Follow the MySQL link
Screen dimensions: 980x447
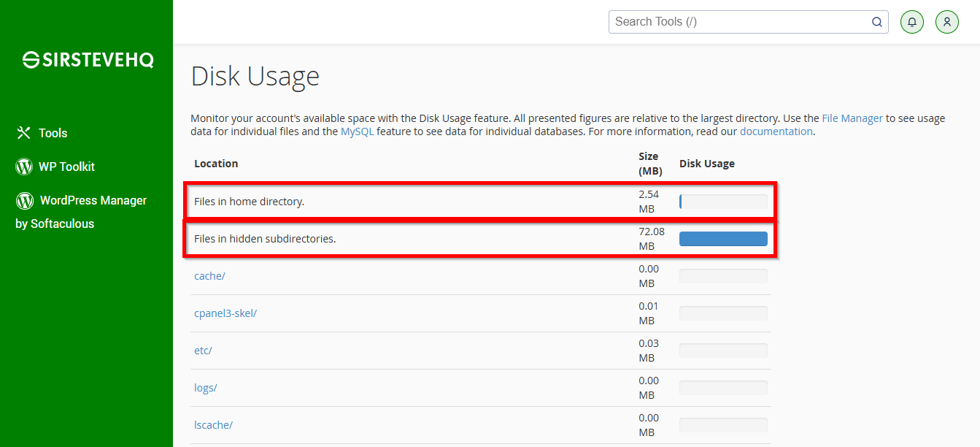pyautogui.click(x=358, y=131)
